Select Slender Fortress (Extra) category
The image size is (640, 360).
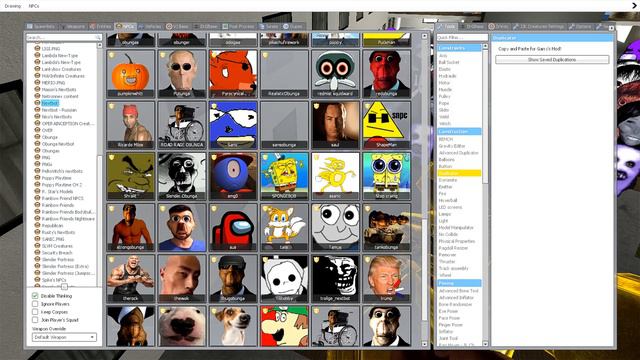coord(65,267)
